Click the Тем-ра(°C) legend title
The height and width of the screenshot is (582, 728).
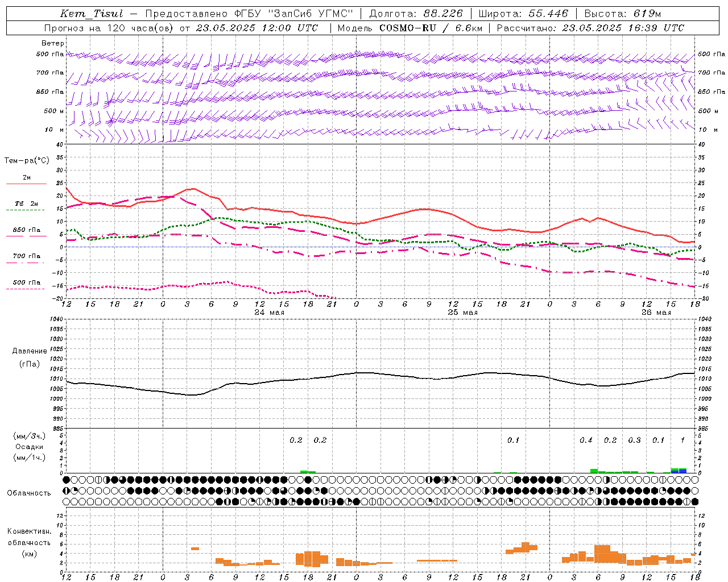click(x=27, y=161)
